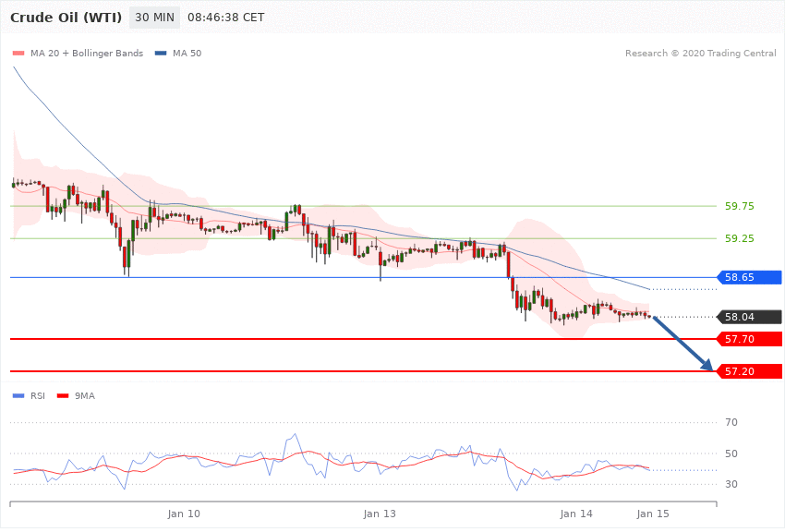Click the RSI 50 axis label
The width and height of the screenshot is (785, 532).
click(731, 453)
